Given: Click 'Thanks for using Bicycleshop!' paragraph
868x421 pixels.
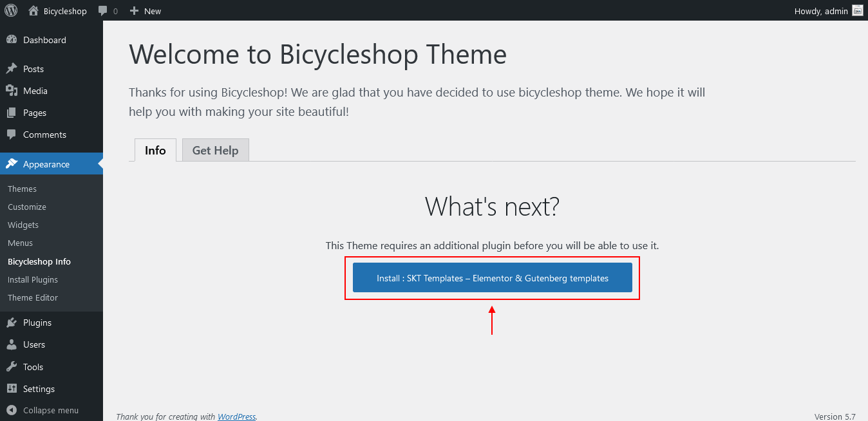Looking at the screenshot, I should click(417, 102).
